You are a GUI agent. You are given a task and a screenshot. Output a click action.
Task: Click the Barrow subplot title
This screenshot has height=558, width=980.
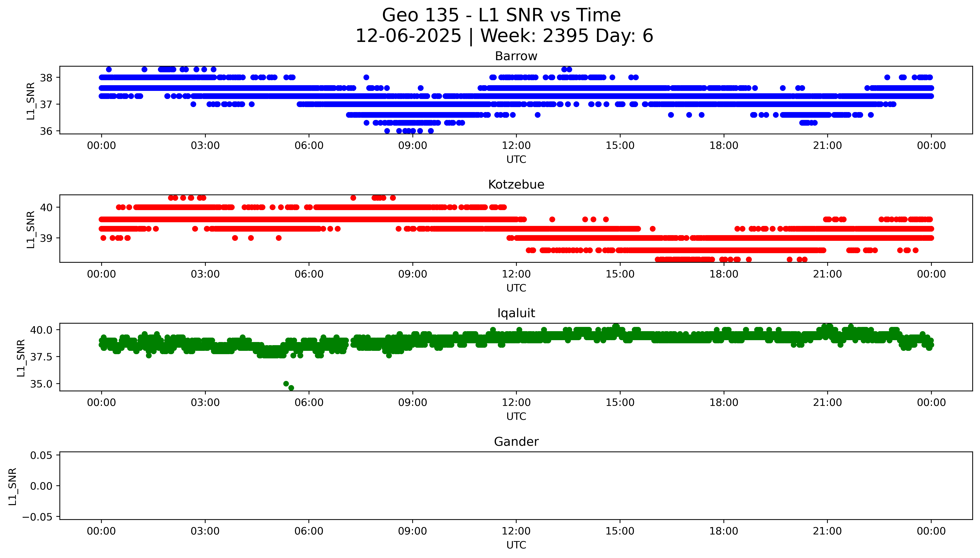tap(516, 56)
